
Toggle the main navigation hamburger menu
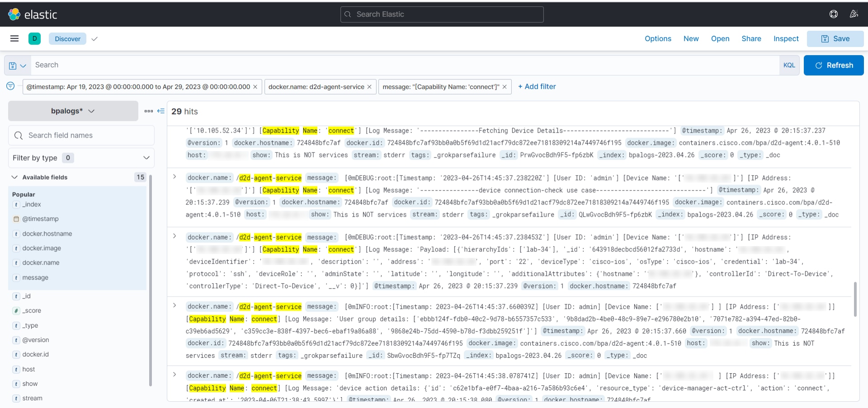14,38
